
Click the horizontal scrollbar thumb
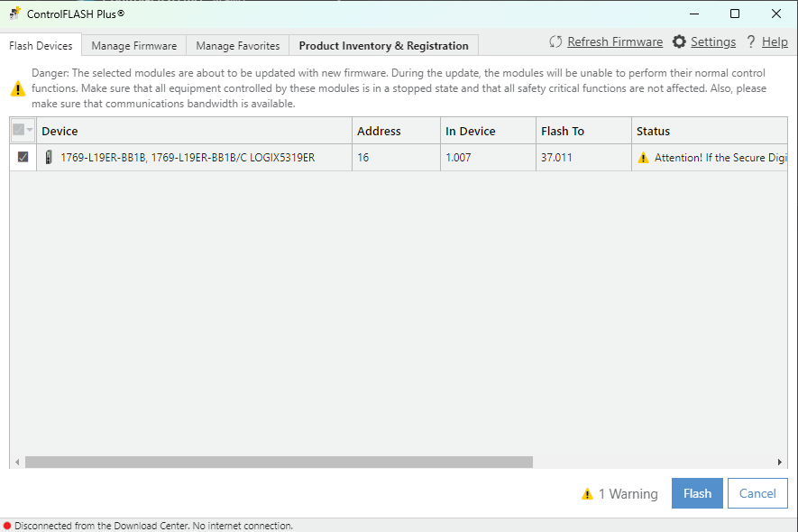pyautogui.click(x=279, y=463)
